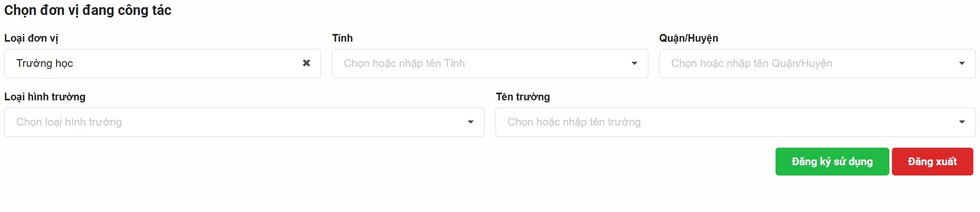Click the "Chọn hoặc nhập tên Tỉnh" field
This screenshot has width=980, height=212.
tap(404, 63)
